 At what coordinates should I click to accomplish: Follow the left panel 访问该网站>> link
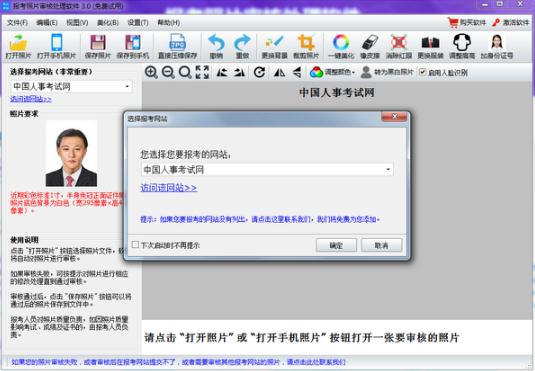31,99
